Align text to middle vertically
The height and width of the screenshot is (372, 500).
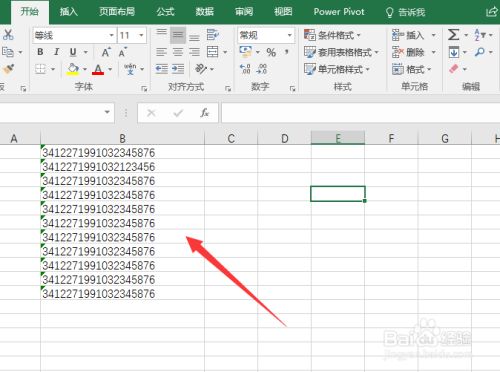[x=178, y=35]
